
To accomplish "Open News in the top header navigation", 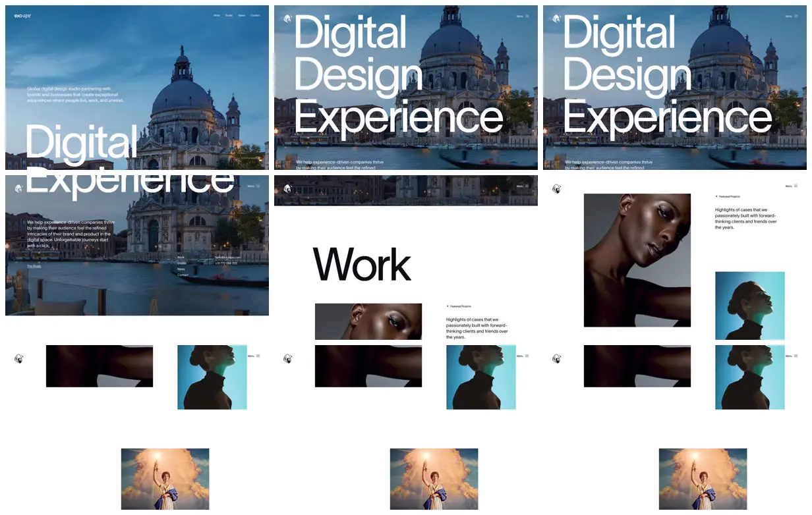I will [241, 15].
